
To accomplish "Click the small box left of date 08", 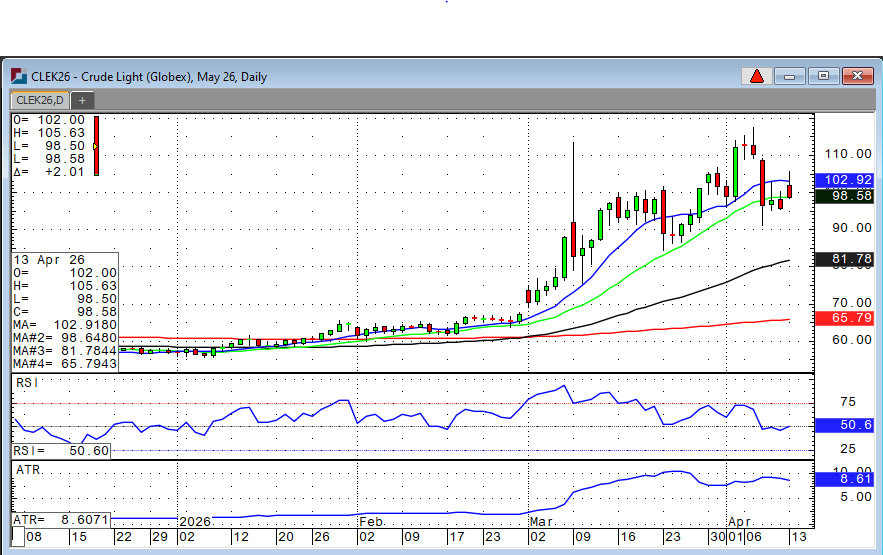I will pyautogui.click(x=18, y=536).
